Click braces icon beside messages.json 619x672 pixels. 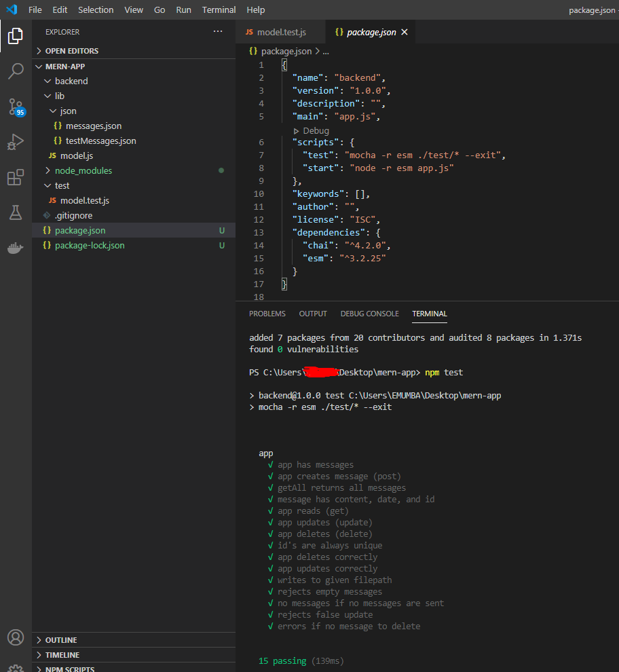[x=58, y=126]
